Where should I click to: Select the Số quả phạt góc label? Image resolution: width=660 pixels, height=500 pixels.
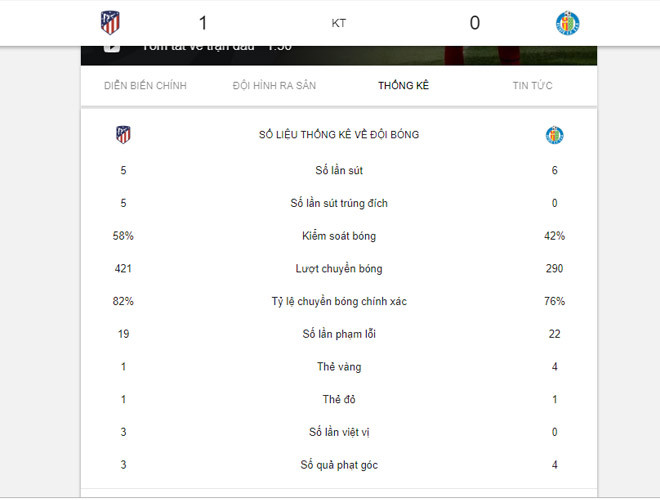[338, 465]
